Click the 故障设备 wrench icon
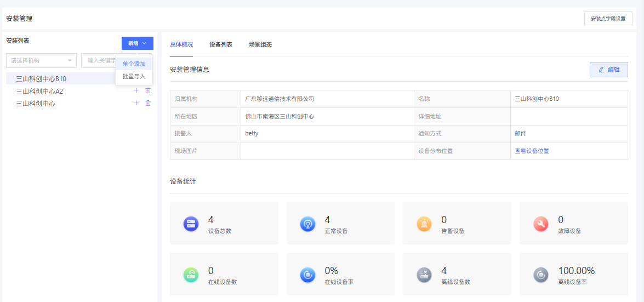644x302 pixels. coord(540,224)
